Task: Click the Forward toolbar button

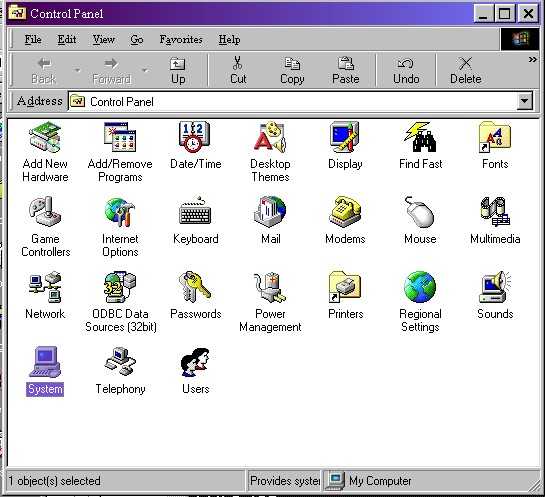Action: (x=112, y=71)
